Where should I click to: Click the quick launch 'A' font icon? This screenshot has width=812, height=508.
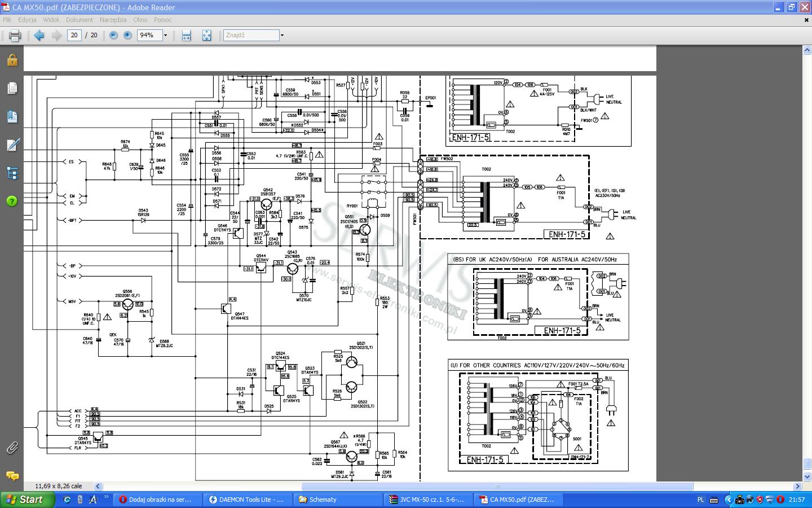(93, 500)
